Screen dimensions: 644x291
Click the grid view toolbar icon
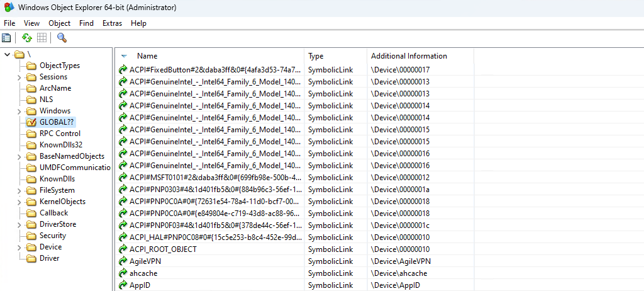[x=42, y=38]
